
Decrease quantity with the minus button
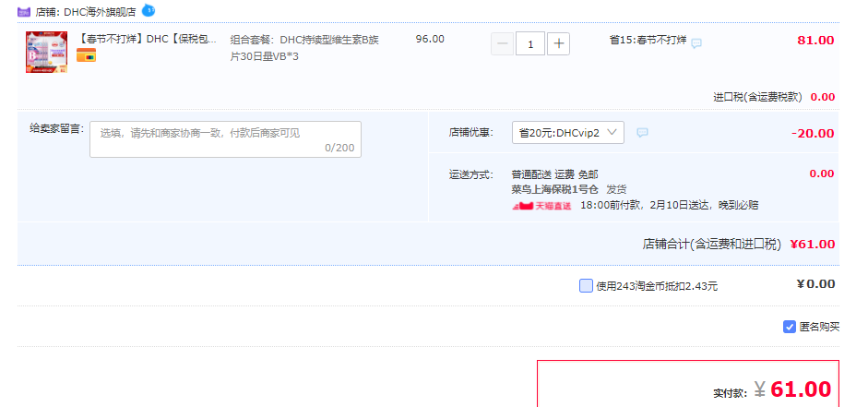click(x=503, y=43)
